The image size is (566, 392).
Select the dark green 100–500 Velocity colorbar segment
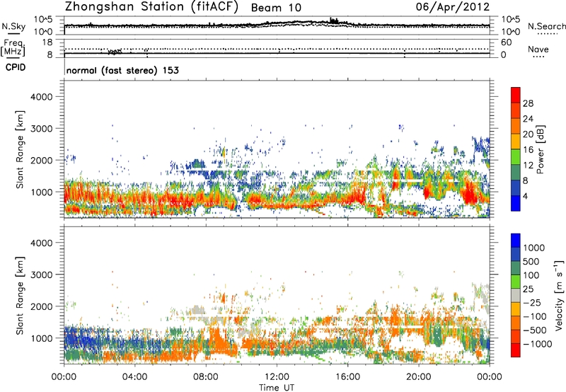pyautogui.click(x=516, y=268)
